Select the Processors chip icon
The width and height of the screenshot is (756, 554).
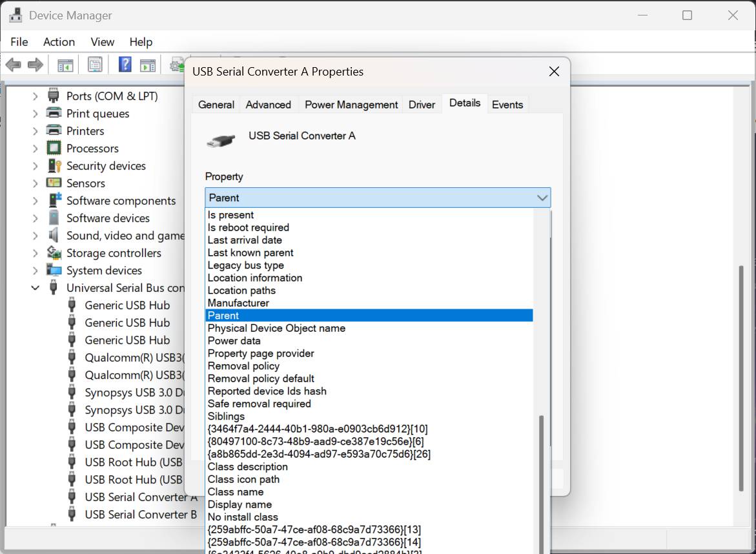pyautogui.click(x=54, y=148)
